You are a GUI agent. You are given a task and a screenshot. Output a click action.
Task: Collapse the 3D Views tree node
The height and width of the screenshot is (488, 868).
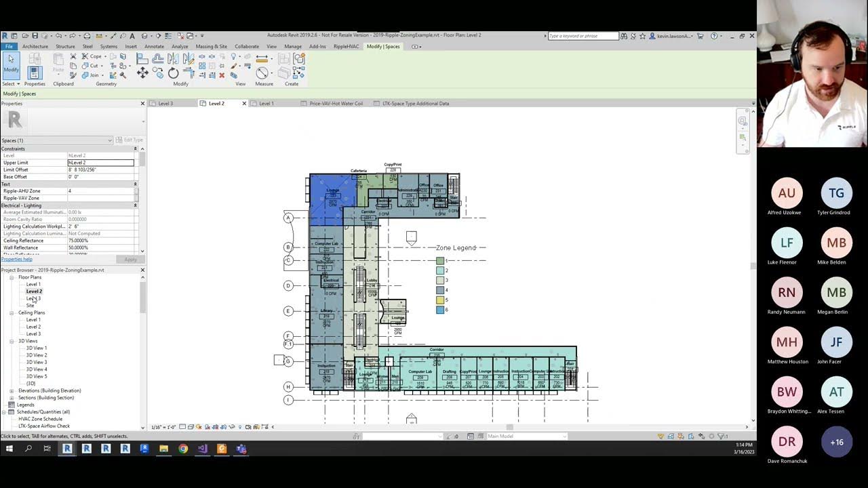(12, 342)
